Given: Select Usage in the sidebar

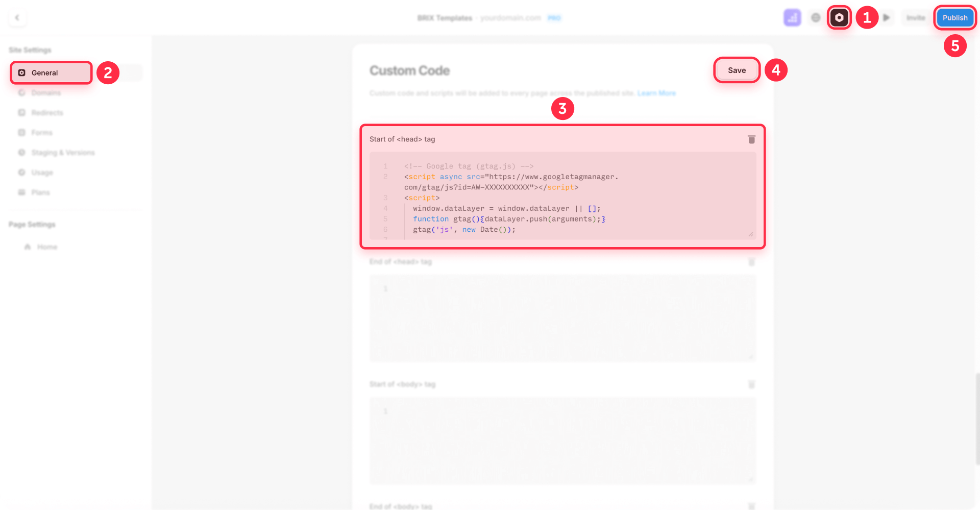Looking at the screenshot, I should coord(42,172).
